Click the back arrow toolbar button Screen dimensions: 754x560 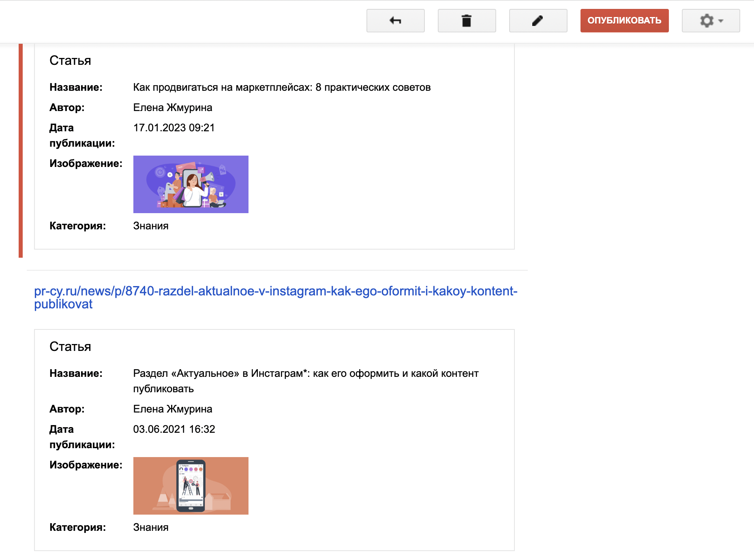[x=395, y=21]
